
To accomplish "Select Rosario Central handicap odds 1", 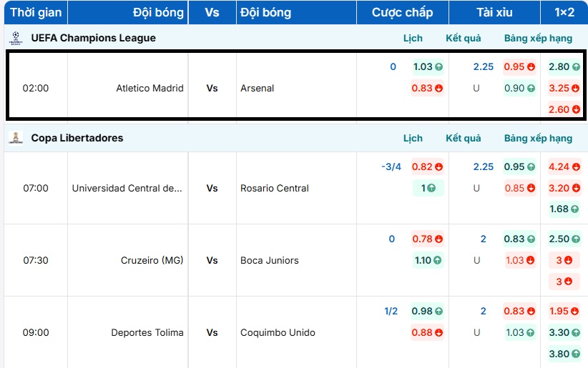I will (x=428, y=188).
